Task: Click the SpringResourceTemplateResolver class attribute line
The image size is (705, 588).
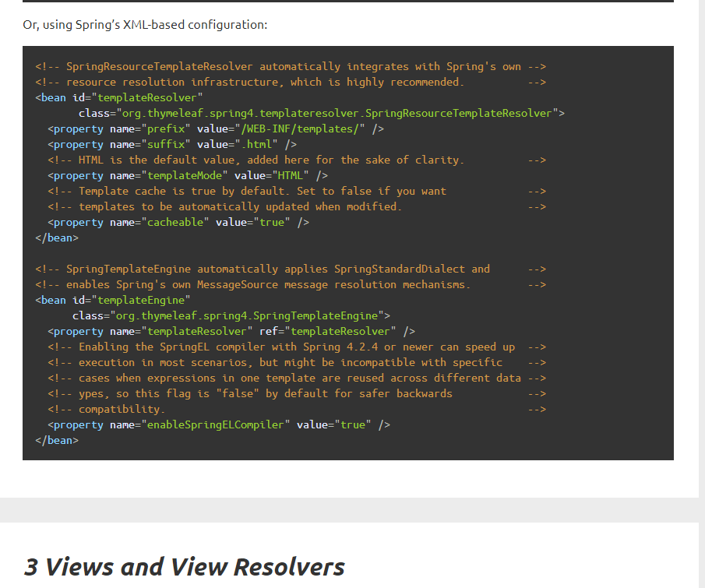Action: [322, 113]
